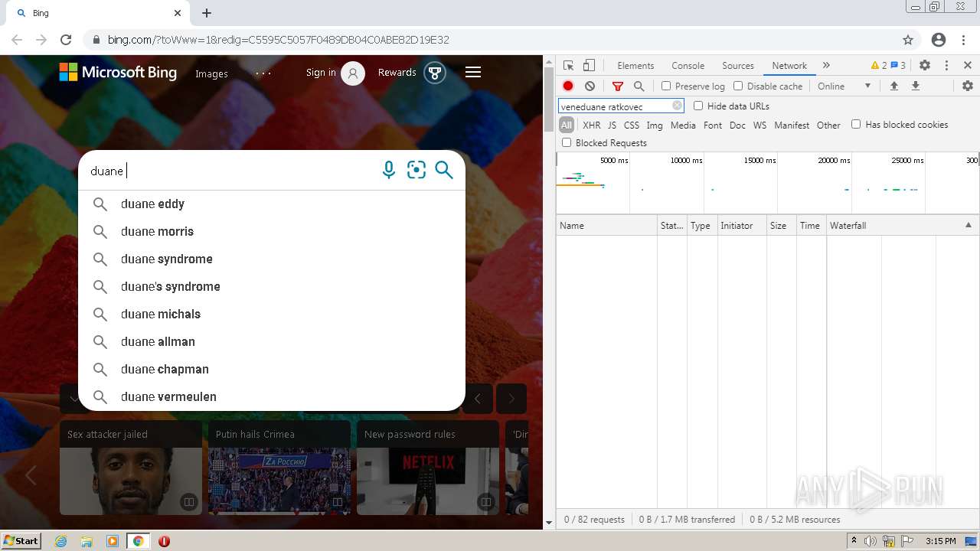Click previous arrow on news carousel
980x551 pixels.
pos(478,398)
